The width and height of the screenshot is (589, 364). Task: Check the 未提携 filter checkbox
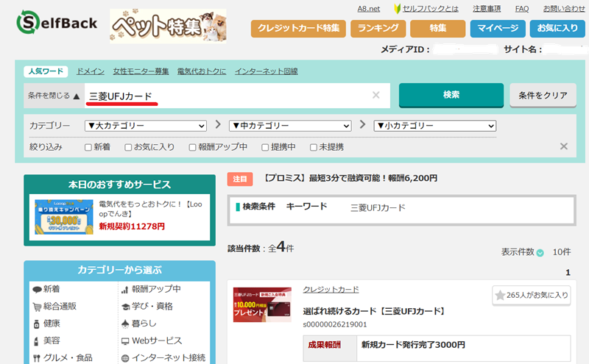(314, 148)
